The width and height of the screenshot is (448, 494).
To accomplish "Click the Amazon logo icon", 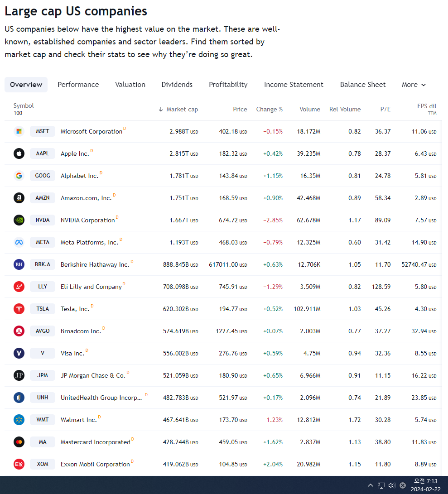I will (x=19, y=198).
